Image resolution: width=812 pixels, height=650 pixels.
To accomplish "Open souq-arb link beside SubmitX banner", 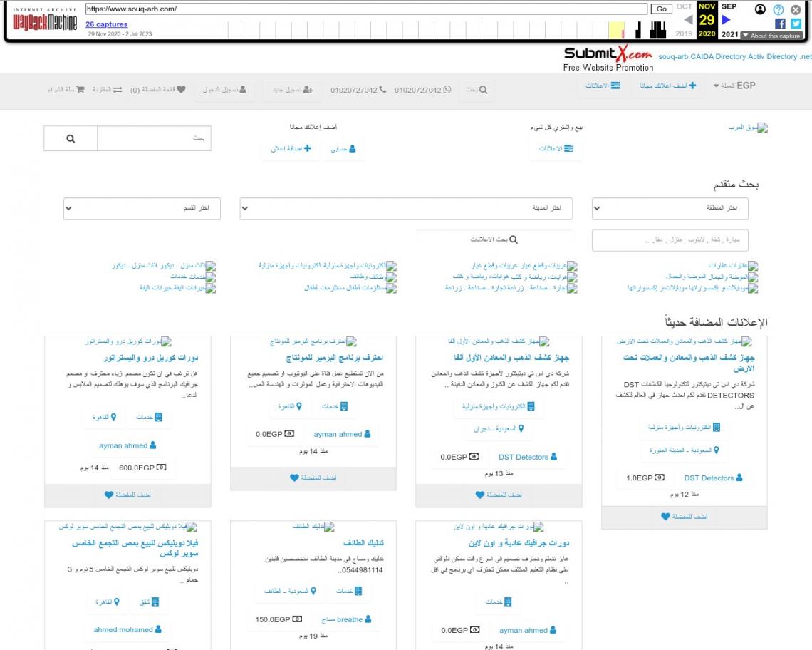I will tap(673, 56).
